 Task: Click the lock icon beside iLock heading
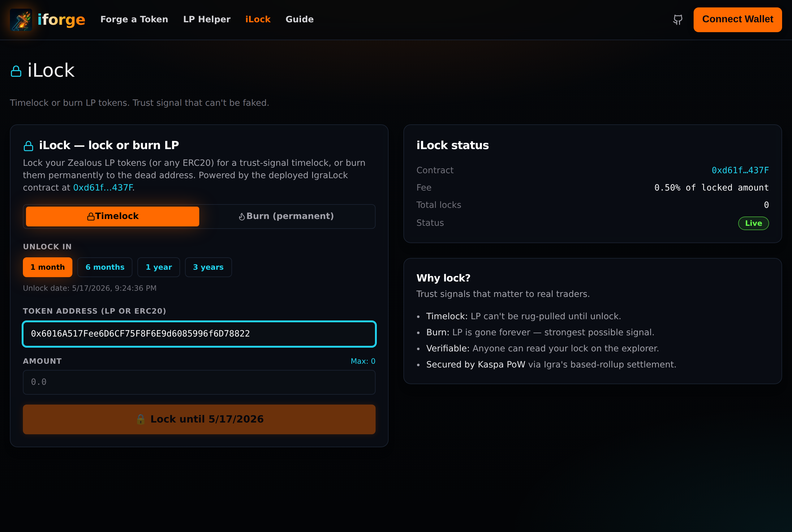coord(16,71)
